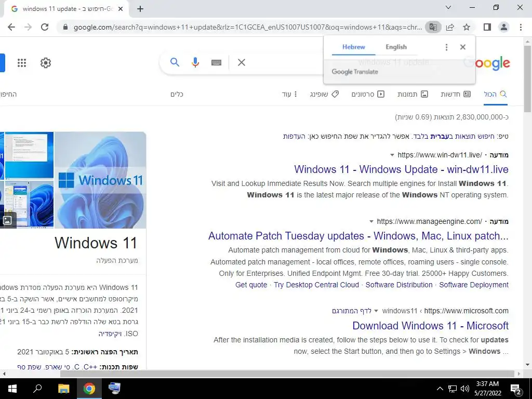The width and height of the screenshot is (532, 399).
Task: Click the browser back arrow
Action: coord(11,27)
